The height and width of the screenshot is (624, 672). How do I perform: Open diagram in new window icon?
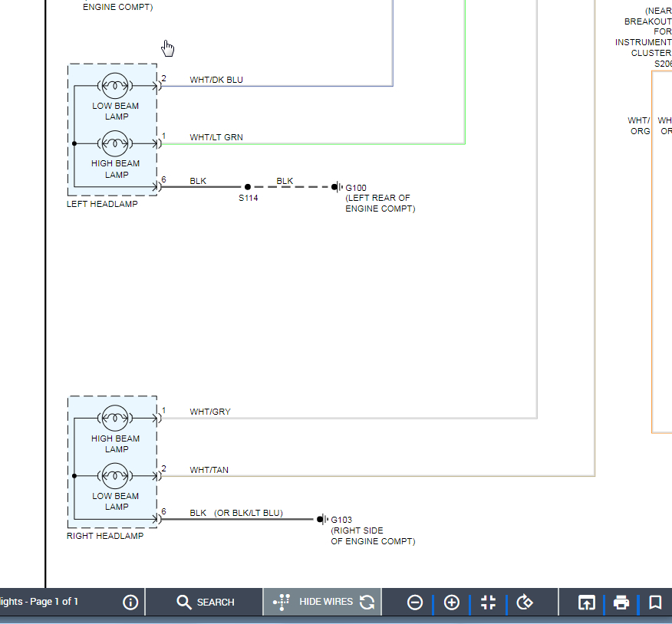tap(586, 603)
